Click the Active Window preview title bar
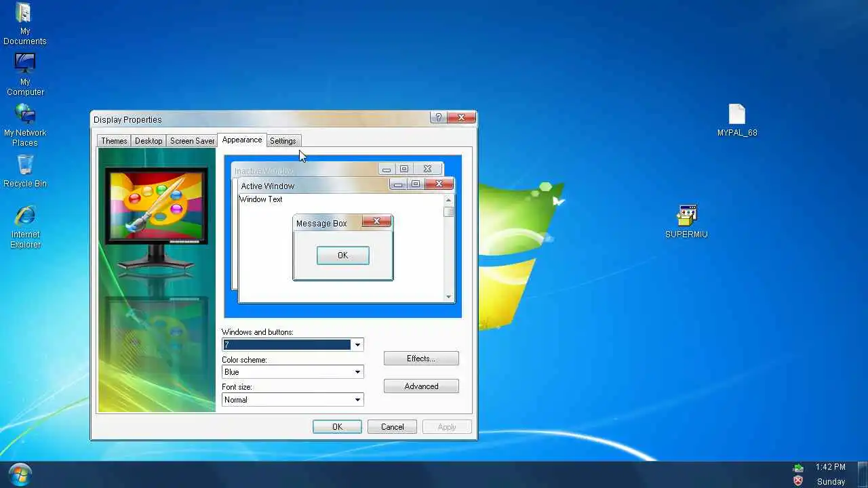868x488 pixels. coord(346,185)
